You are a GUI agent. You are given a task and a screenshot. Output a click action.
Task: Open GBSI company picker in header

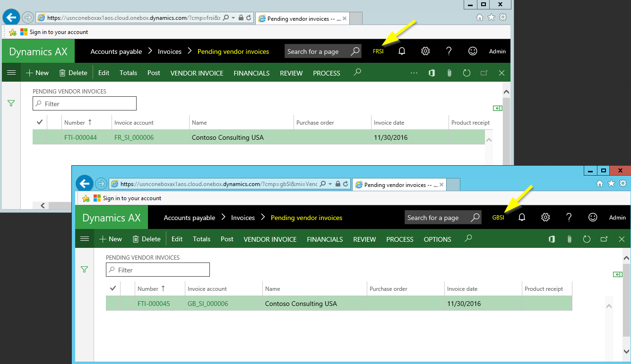click(x=498, y=218)
